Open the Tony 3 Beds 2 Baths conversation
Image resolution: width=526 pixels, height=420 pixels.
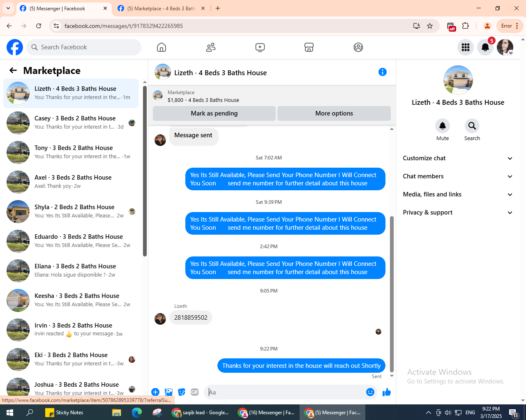coord(71,152)
